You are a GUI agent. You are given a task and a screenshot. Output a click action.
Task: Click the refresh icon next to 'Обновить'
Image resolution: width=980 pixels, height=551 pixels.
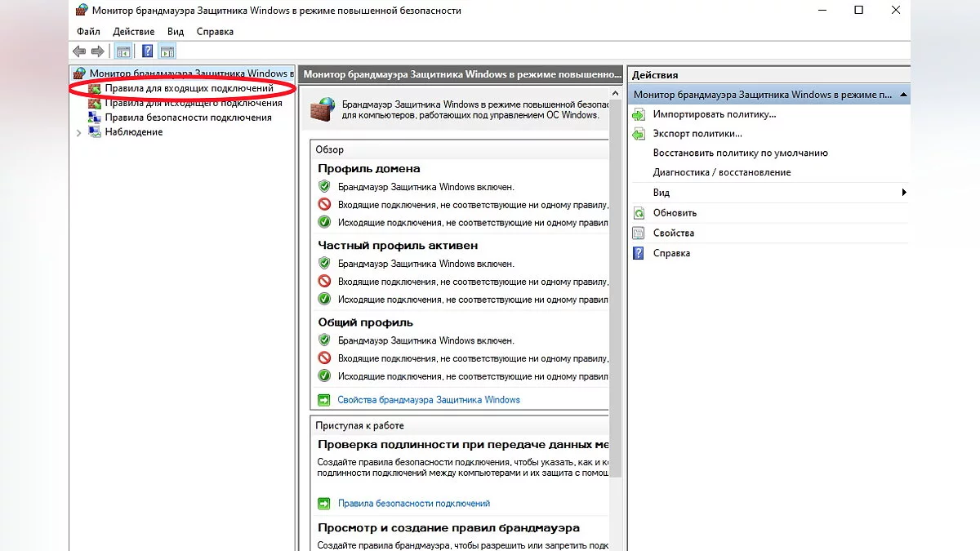tap(639, 213)
